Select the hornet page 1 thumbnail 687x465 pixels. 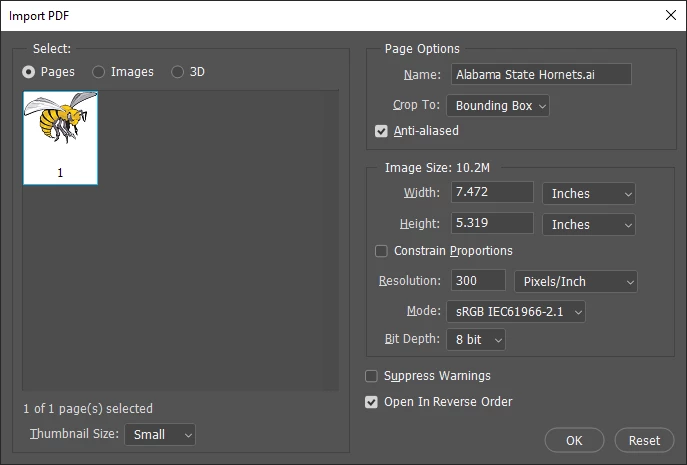coord(60,138)
